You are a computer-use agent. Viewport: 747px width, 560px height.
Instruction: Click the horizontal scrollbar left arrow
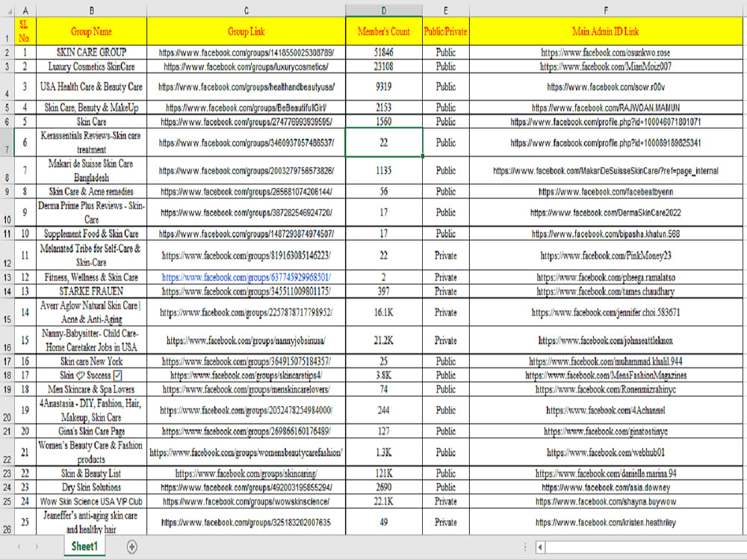pos(540,547)
